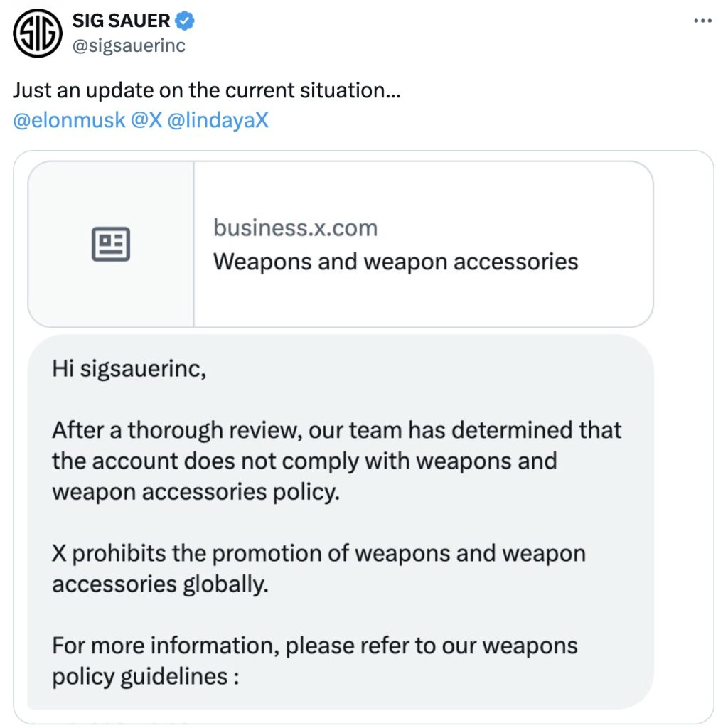Click the "Hi sigsauerinc," greeting line
The height and width of the screenshot is (728, 728).
click(x=129, y=369)
